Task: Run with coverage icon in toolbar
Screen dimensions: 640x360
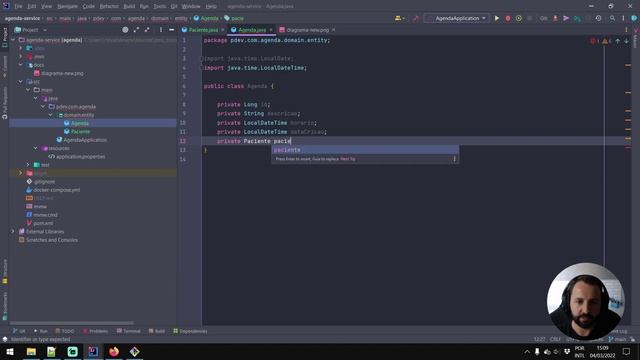Action: 519,18
